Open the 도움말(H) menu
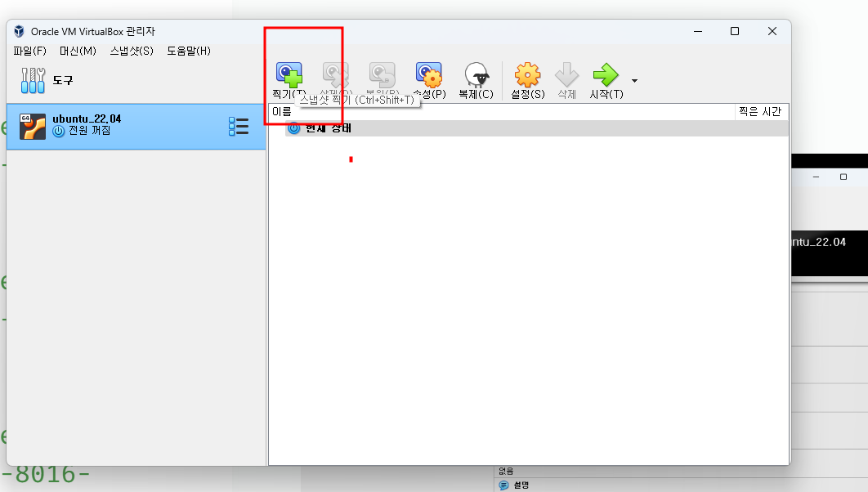Image resolution: width=868 pixels, height=492 pixels. tap(189, 51)
